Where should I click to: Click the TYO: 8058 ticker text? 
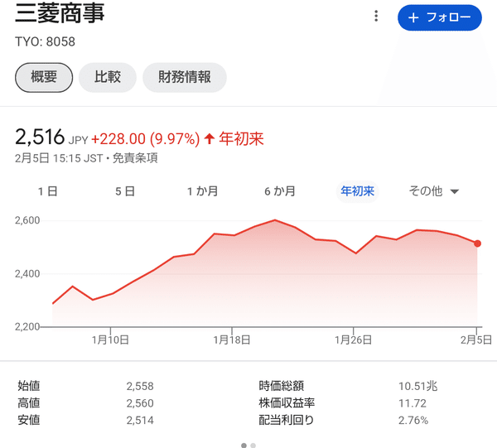[45, 42]
